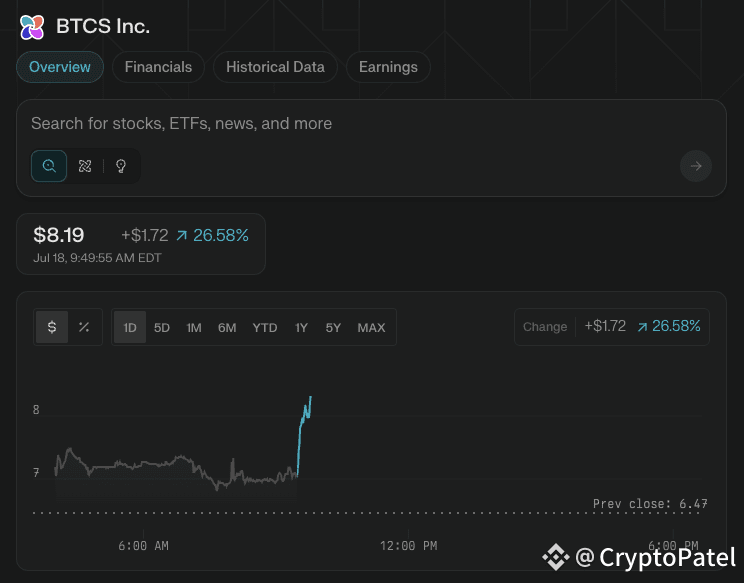The height and width of the screenshot is (583, 744).
Task: Switch chart to dollar price view
Action: [x=52, y=327]
